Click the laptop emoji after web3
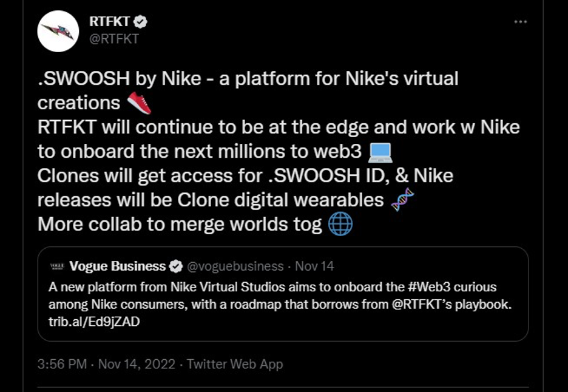Viewport: 568px width, 392px height. [380, 152]
